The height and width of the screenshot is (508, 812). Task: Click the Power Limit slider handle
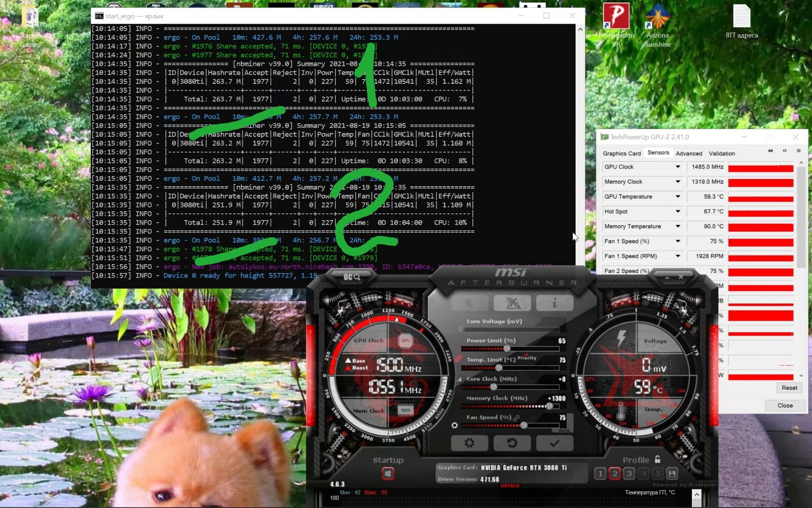507,348
